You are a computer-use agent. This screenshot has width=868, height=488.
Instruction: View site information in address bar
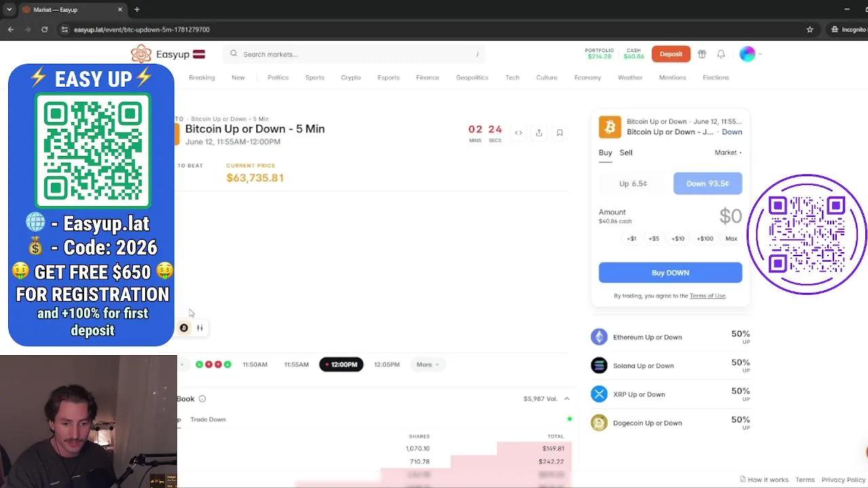pos(64,30)
